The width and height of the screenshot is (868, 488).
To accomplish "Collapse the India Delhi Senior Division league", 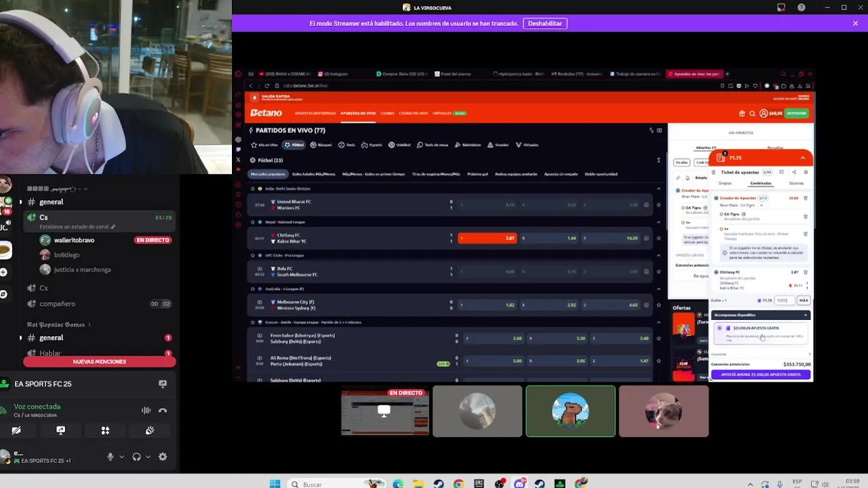I will point(658,188).
